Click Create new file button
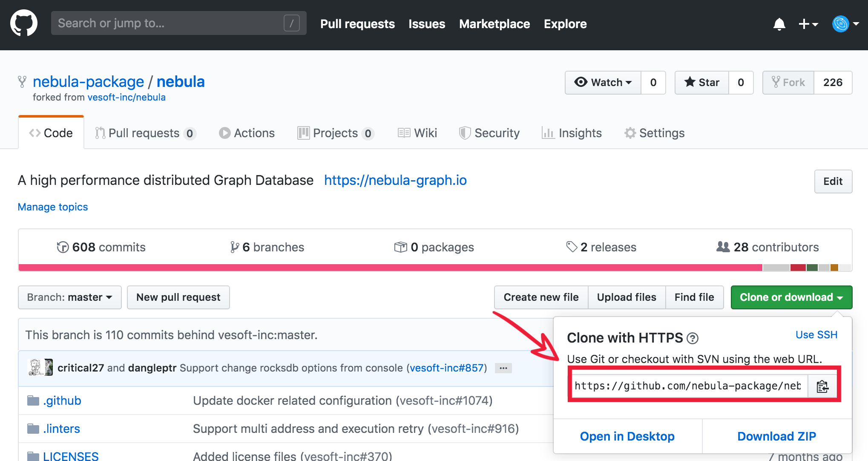The image size is (868, 461). tap(541, 297)
